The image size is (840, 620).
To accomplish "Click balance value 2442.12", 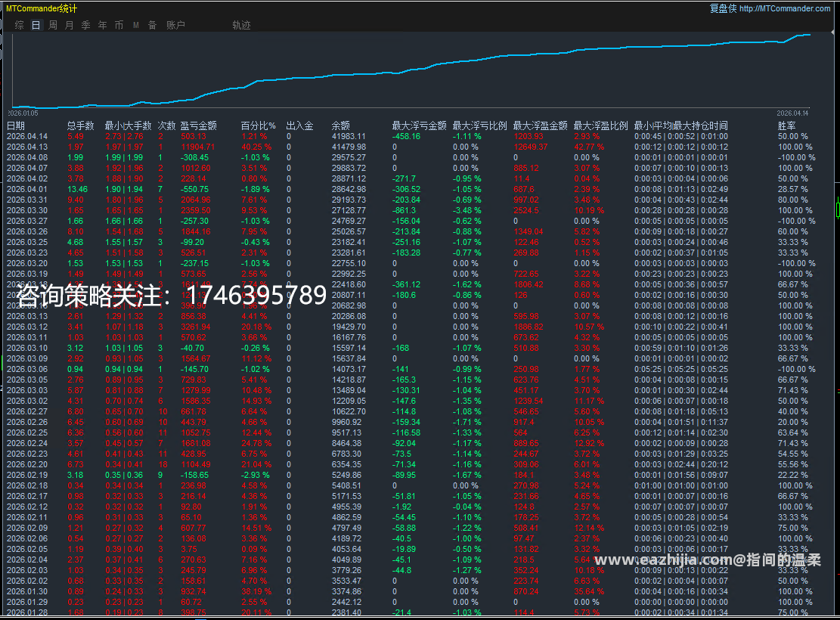I will point(346,603).
